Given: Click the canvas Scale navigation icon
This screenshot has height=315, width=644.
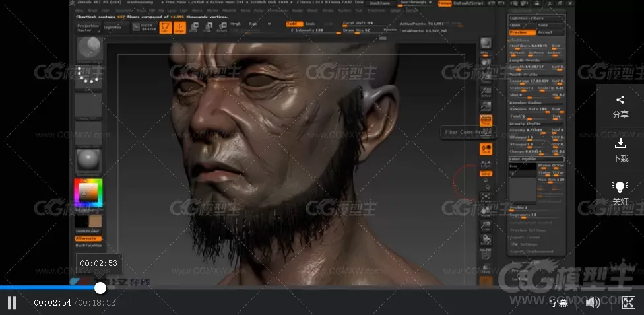Looking at the screenshot, I should coord(486,226).
